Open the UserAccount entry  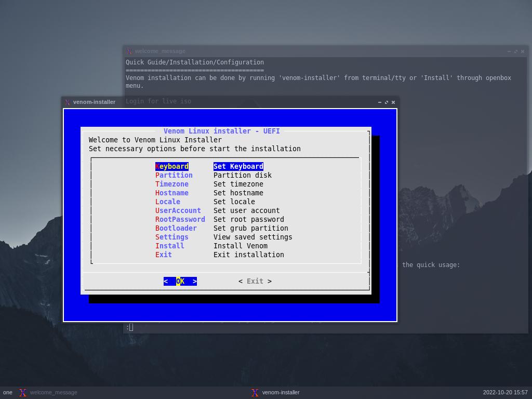coord(178,210)
